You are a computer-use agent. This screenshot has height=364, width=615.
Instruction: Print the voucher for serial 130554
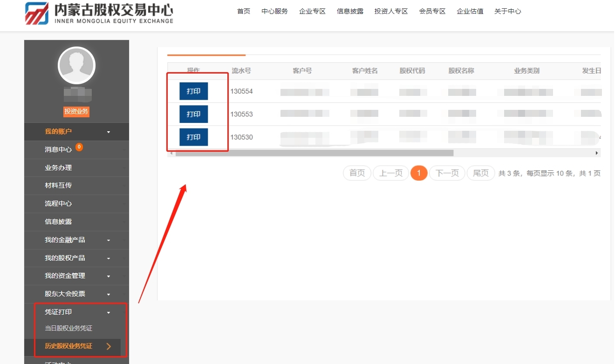click(x=193, y=91)
